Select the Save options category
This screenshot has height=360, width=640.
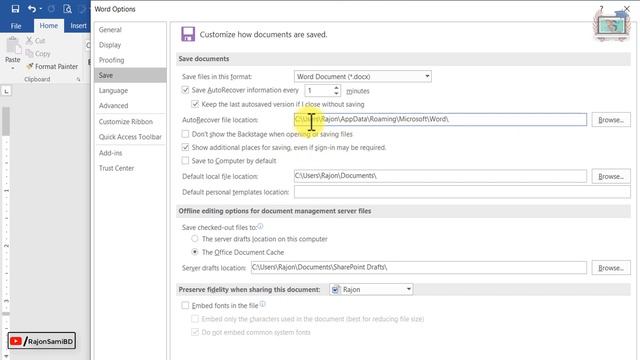coord(130,75)
